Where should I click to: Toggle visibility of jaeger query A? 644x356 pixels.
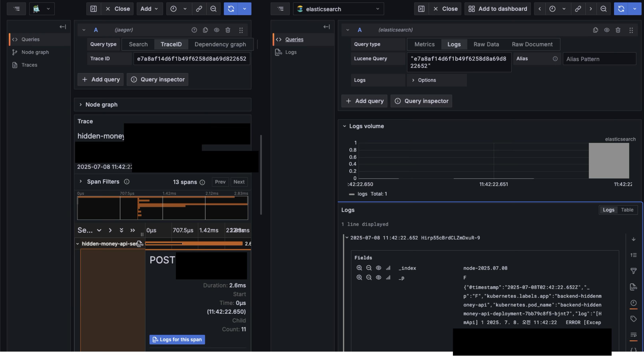pyautogui.click(x=216, y=30)
